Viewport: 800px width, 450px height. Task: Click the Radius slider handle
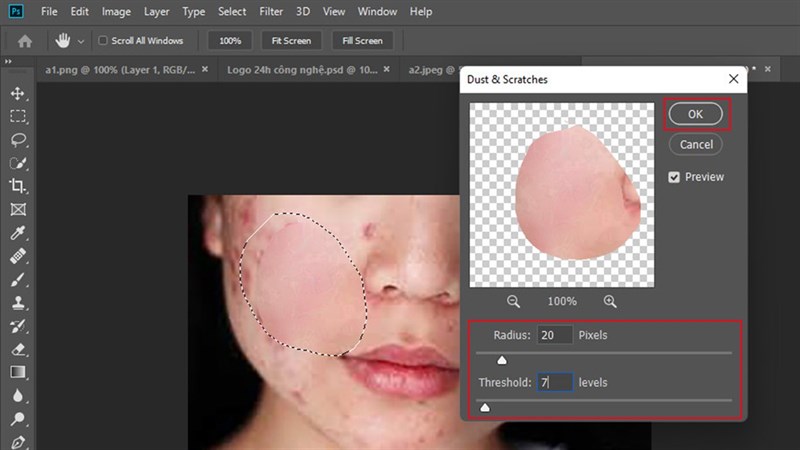[x=502, y=360]
